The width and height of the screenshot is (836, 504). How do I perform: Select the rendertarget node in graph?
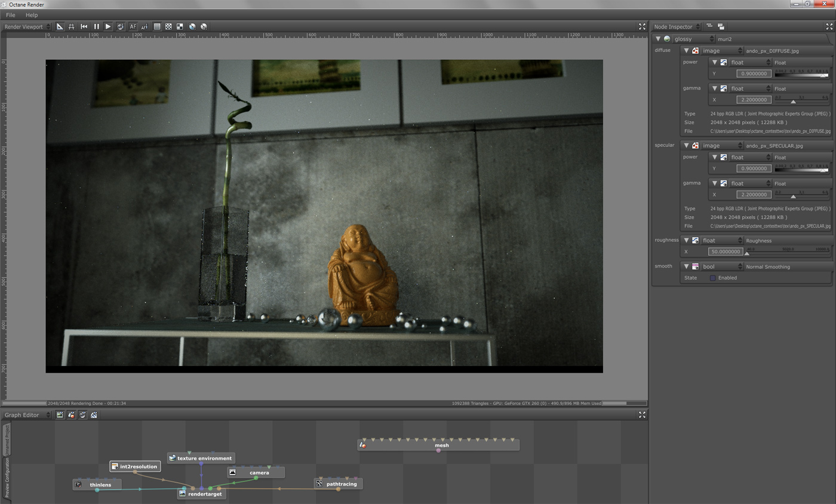(204, 494)
